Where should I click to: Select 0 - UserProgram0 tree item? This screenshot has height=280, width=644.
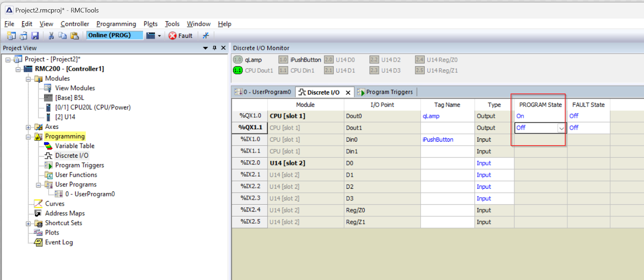(90, 194)
